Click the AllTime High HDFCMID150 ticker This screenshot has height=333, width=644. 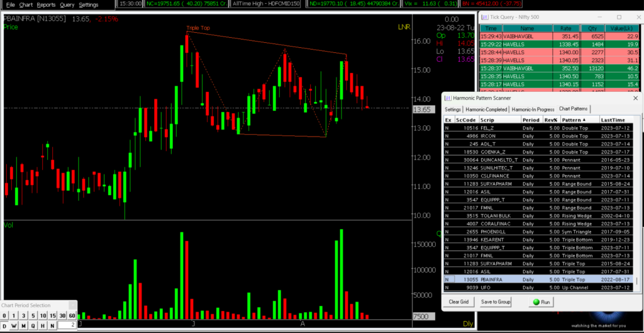coord(266,4)
